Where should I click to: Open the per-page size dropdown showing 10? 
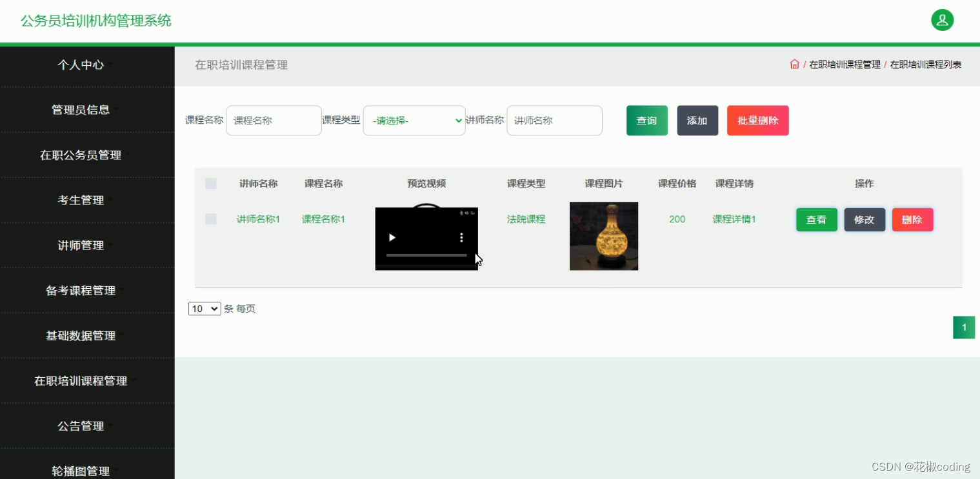coord(205,308)
